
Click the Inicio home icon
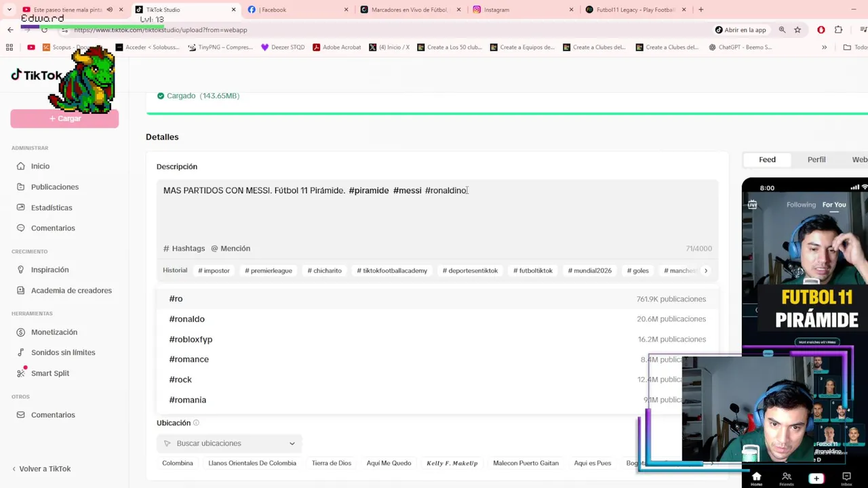(x=20, y=166)
